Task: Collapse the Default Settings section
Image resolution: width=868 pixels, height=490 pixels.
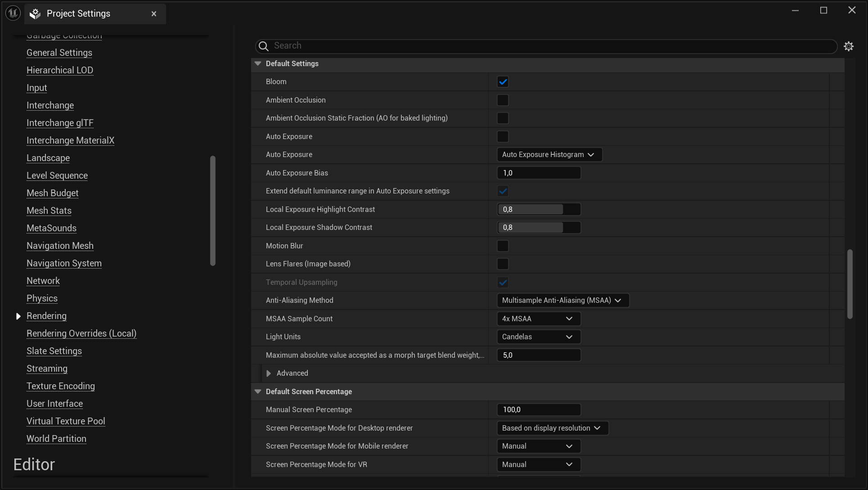Action: click(257, 63)
